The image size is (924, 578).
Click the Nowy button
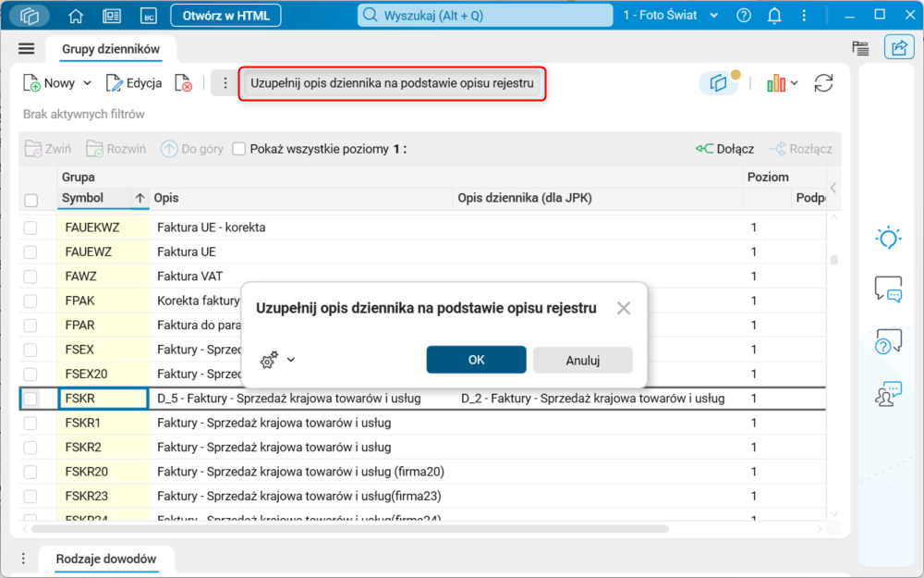point(50,83)
